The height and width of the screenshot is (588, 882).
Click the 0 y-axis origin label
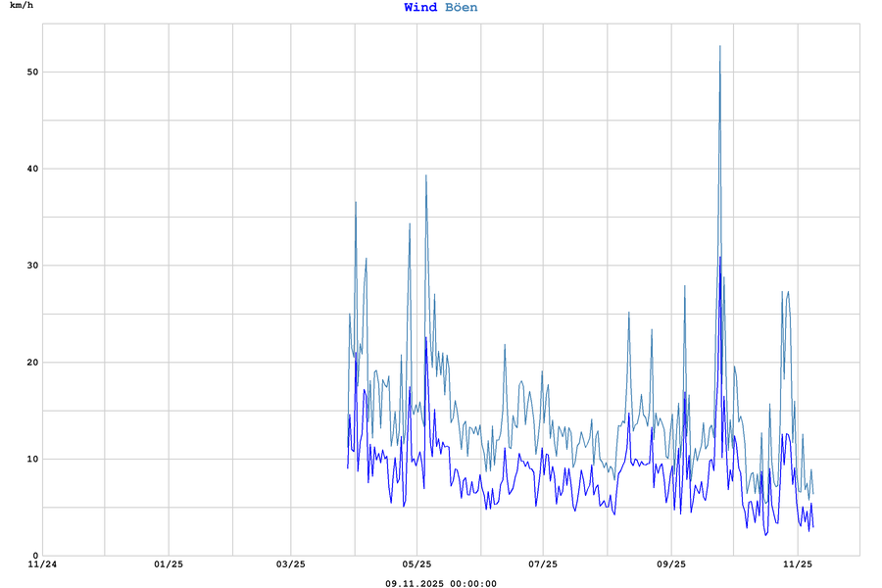33,556
